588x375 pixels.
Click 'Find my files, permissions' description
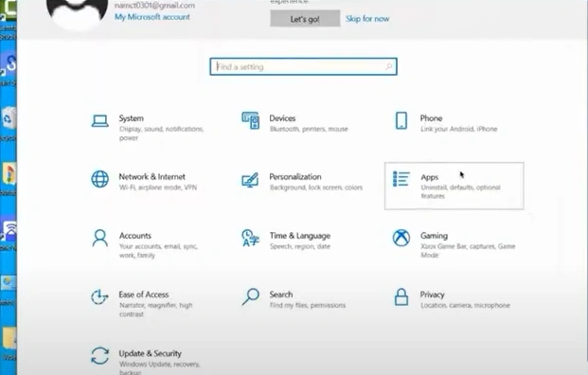coord(308,305)
